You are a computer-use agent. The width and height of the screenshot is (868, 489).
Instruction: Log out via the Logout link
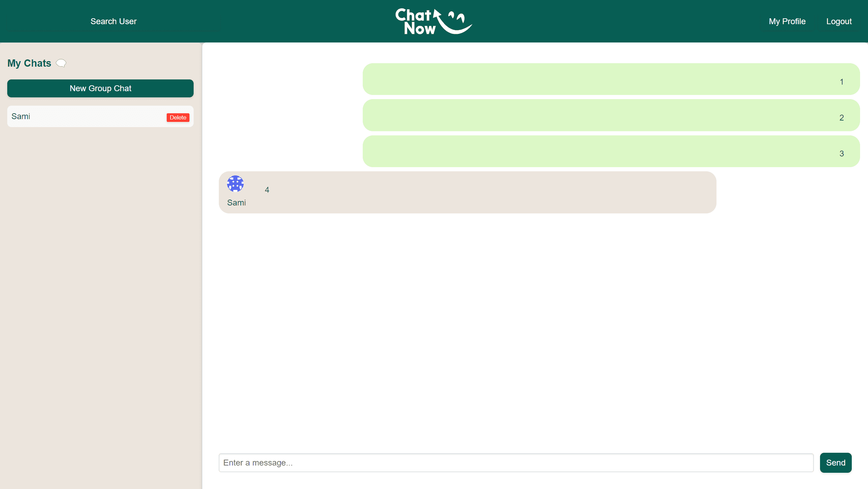point(839,21)
